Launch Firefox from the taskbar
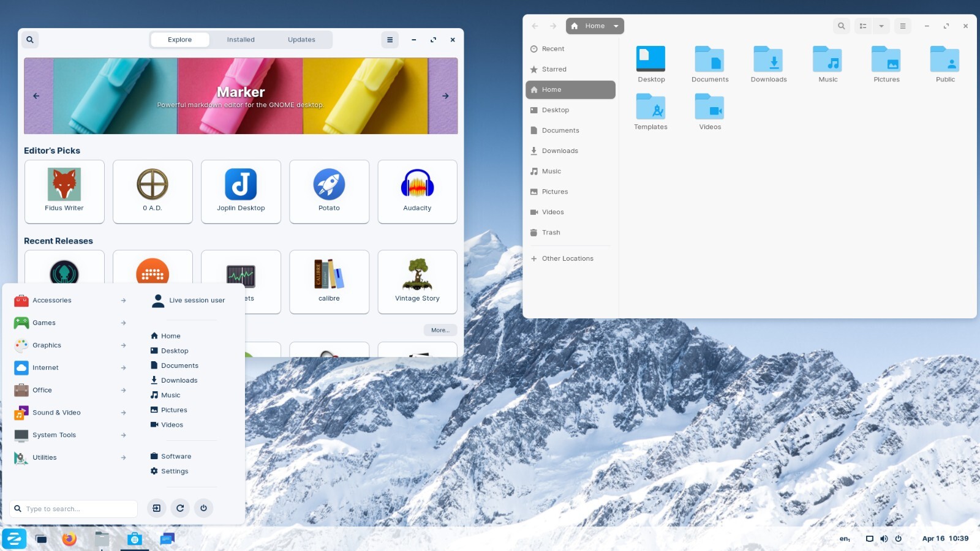Screen dimensions: 980x551 pyautogui.click(x=69, y=539)
